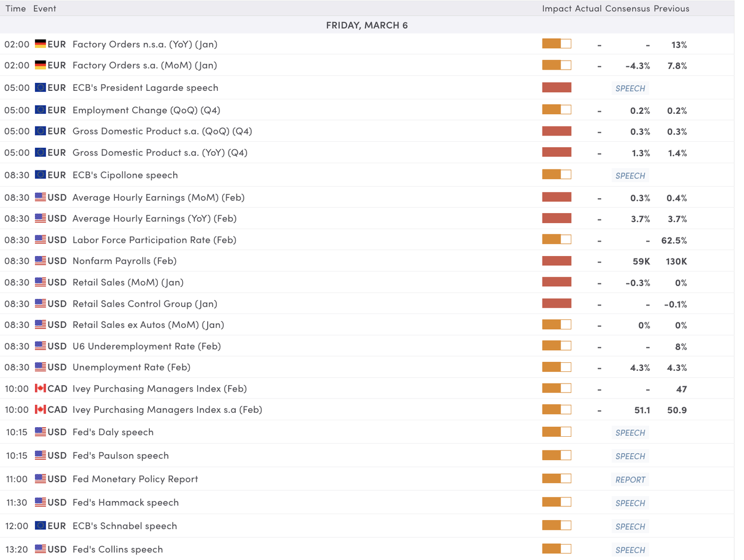Click the EU flag beside Gross Domestic Product (QoQ)
Screen dimensions: 744x560
pyautogui.click(x=40, y=131)
